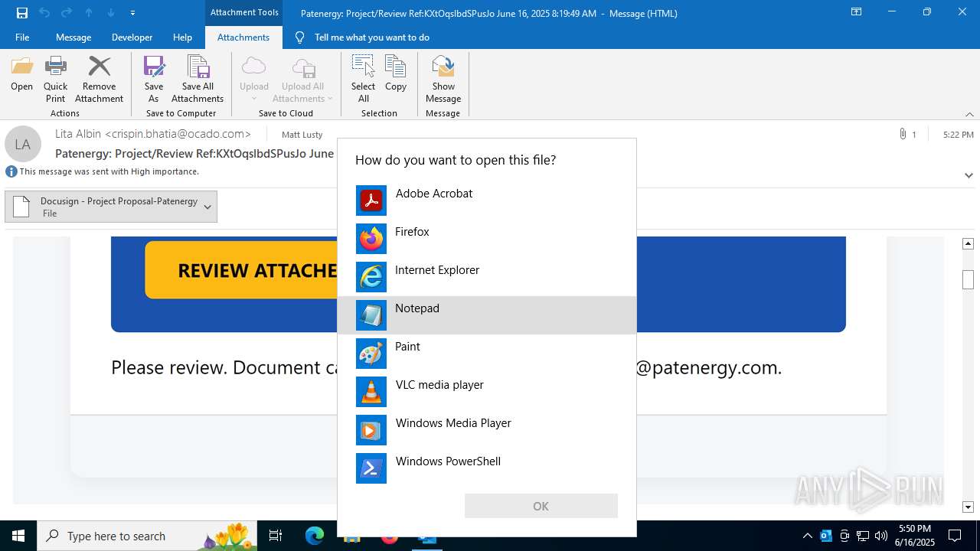Switch to the Message tab
The width and height of the screenshot is (980, 551).
pyautogui.click(x=73, y=37)
